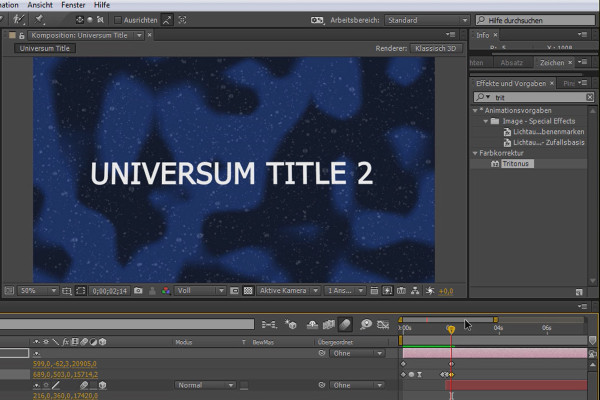Click the current time 0;00;02;14 display

tap(109, 291)
